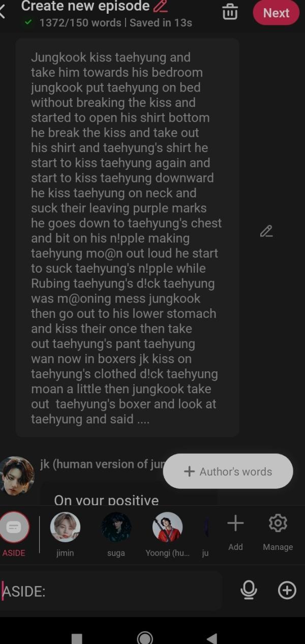Tap jk character avatar in the chat
Screen dimensions: 305x644
17,475
